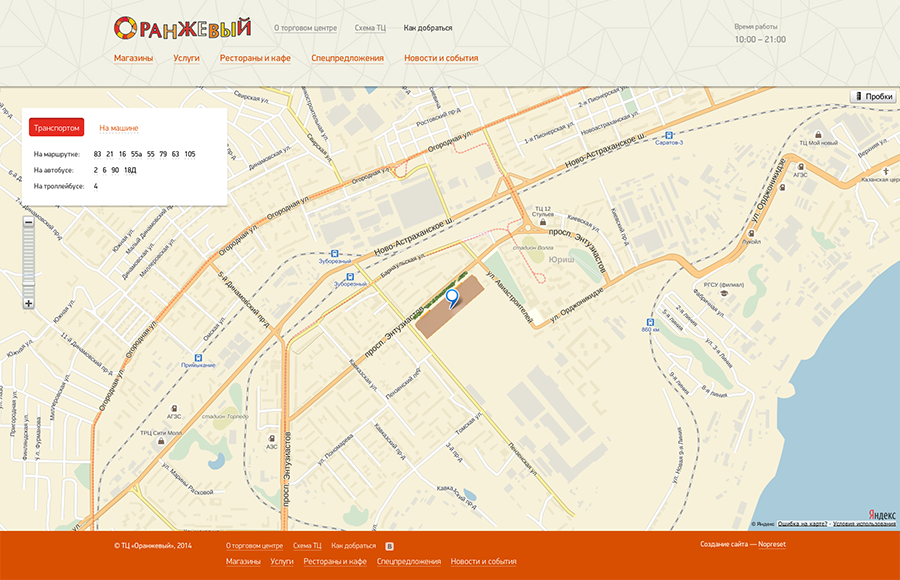Open the VK social icon in the footer

(389, 546)
